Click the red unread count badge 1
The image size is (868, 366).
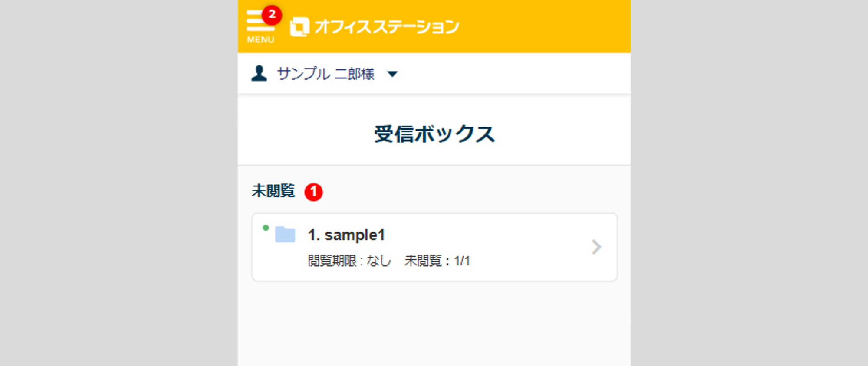313,192
